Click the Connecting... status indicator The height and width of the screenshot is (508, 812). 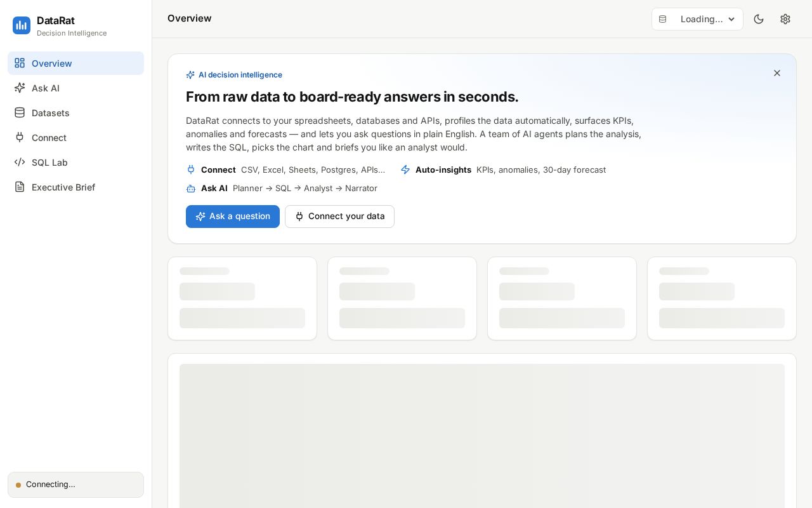pos(75,485)
